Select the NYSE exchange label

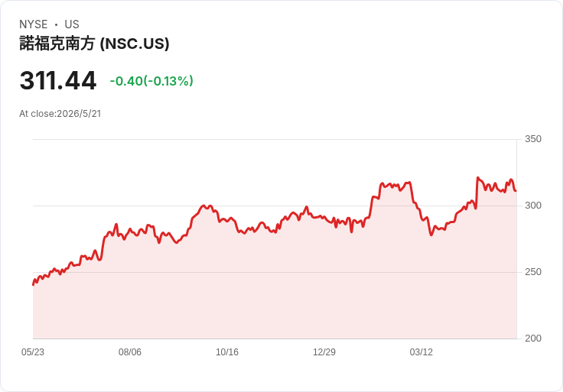pyautogui.click(x=34, y=24)
